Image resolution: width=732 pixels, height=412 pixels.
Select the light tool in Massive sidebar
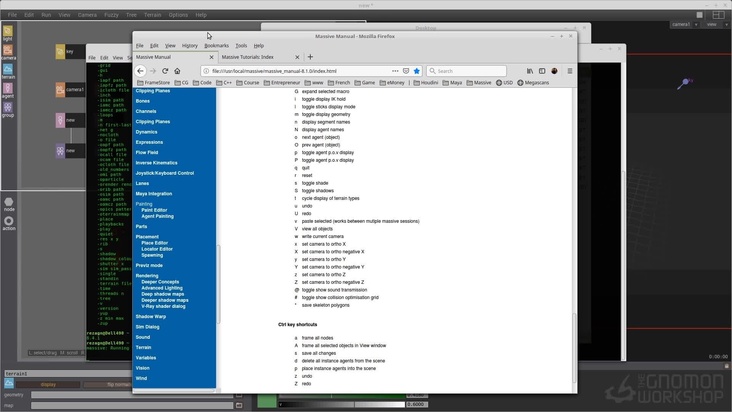7,31
